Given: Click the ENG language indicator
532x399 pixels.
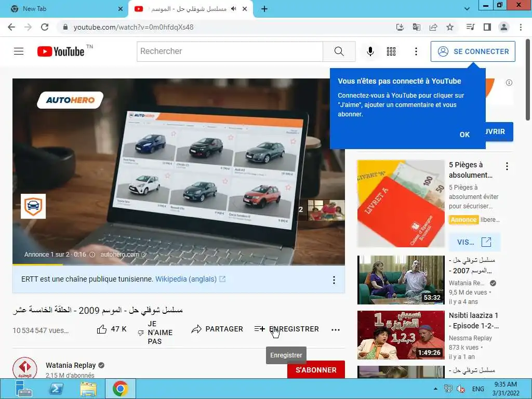Looking at the screenshot, I should (x=478, y=389).
